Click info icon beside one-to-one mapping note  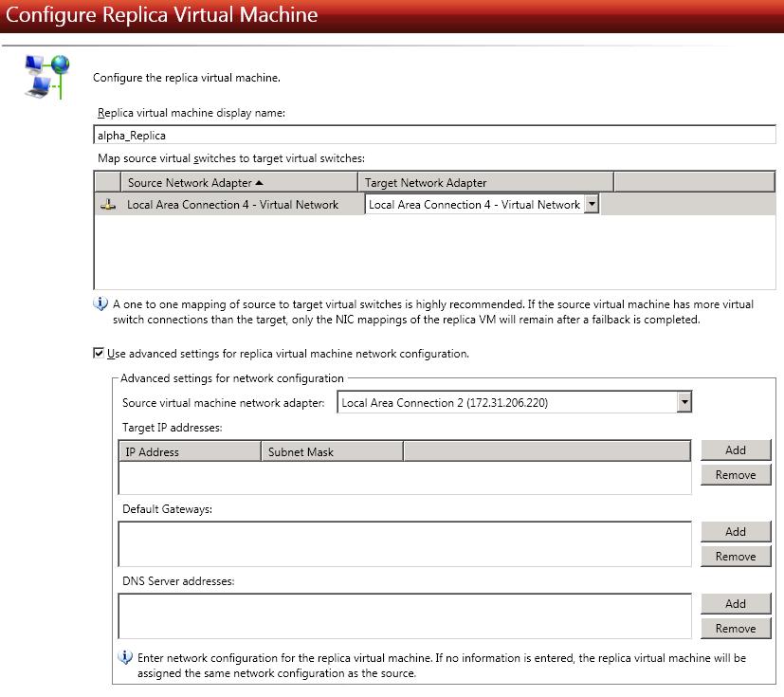(x=101, y=304)
